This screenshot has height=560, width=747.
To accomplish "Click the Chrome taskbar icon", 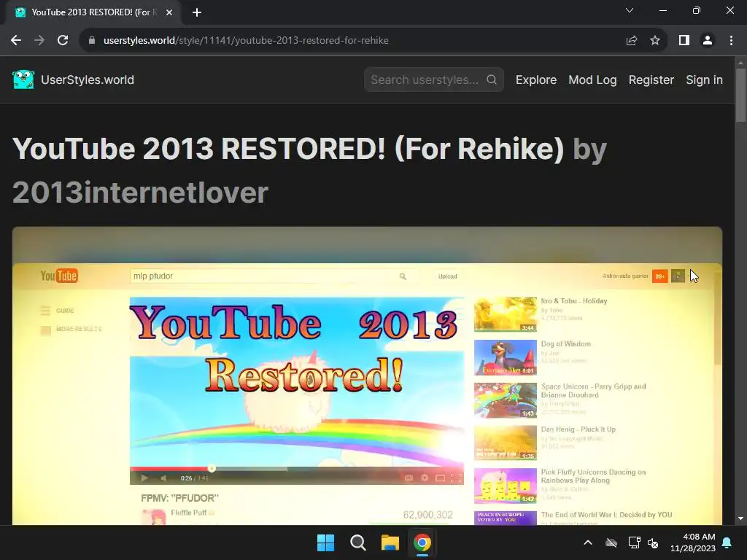I will coord(422,542).
